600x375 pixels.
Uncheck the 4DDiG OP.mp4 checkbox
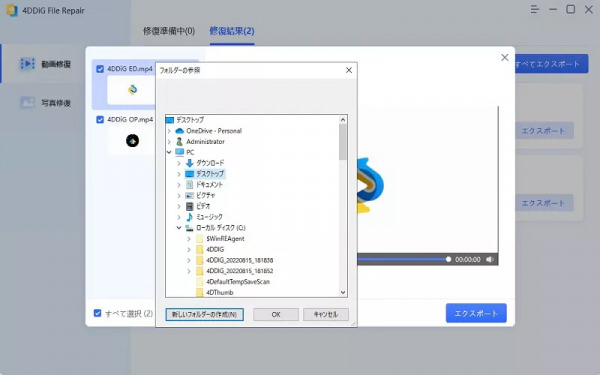click(100, 120)
